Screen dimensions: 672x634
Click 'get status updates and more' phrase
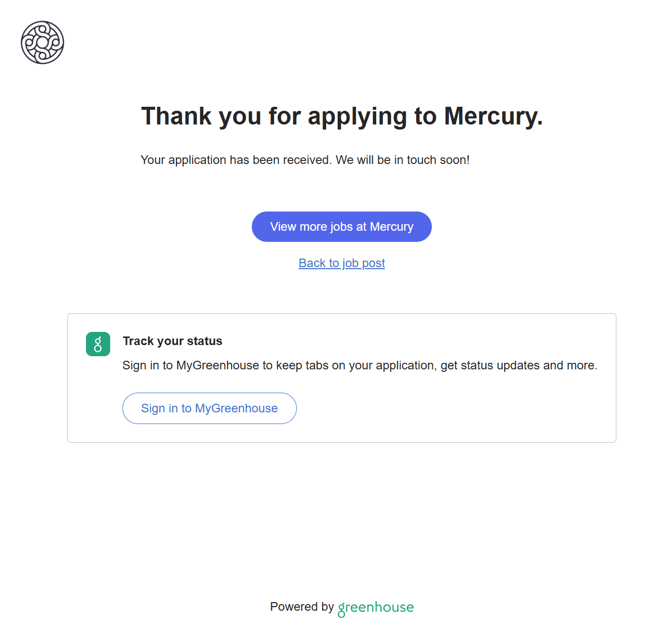(x=518, y=365)
